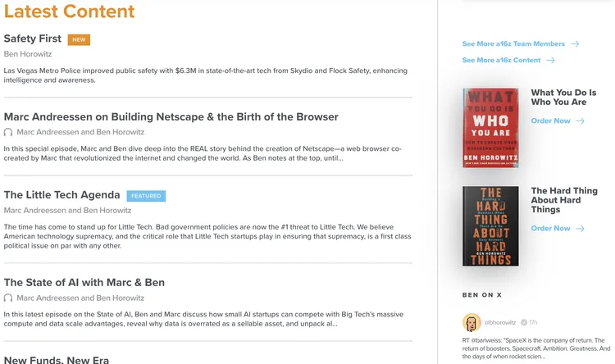This screenshot has width=615, height=364.
Task: Click The Hard Thing About Hard Things cover
Action: pyautogui.click(x=490, y=226)
